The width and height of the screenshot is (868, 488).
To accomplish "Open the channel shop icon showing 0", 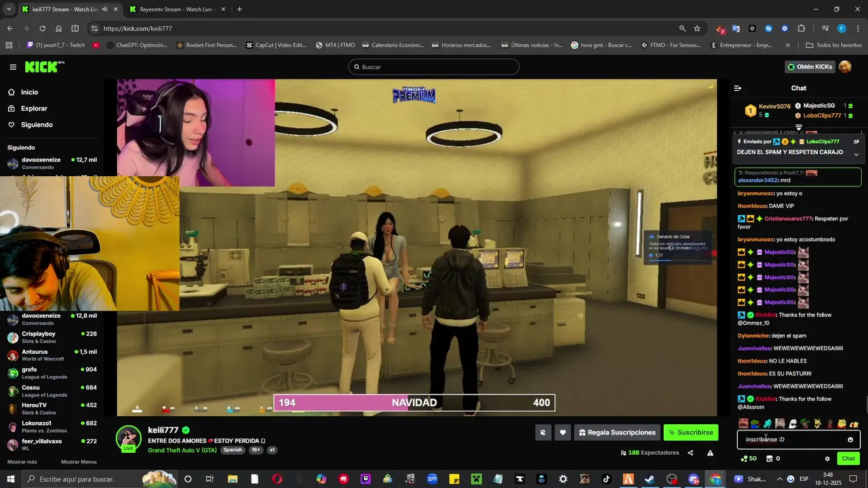I will [772, 459].
